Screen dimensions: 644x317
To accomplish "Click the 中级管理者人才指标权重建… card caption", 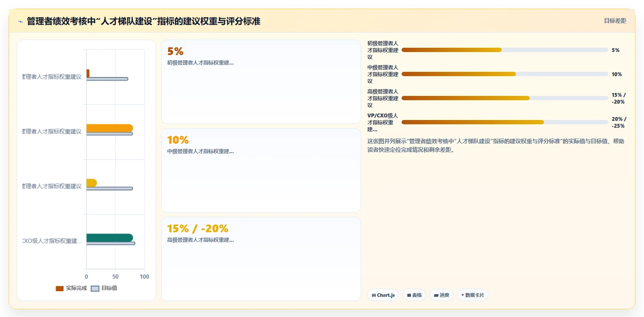I will point(200,151).
